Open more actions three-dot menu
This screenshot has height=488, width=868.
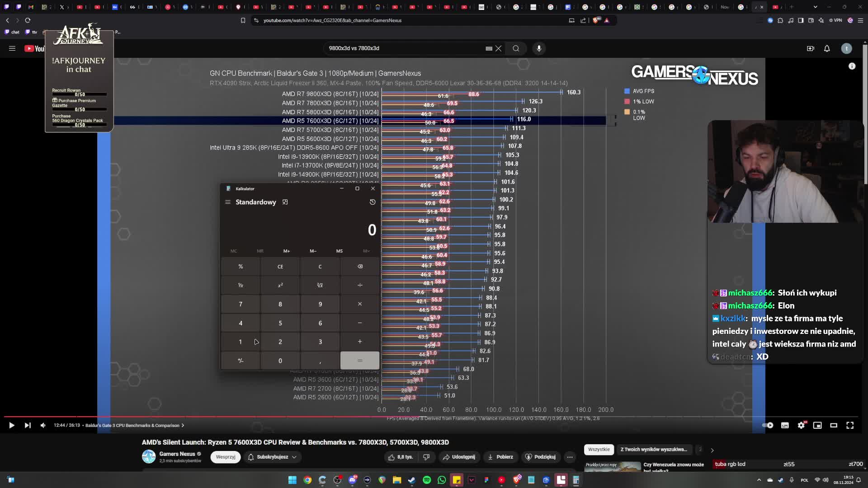point(570,457)
